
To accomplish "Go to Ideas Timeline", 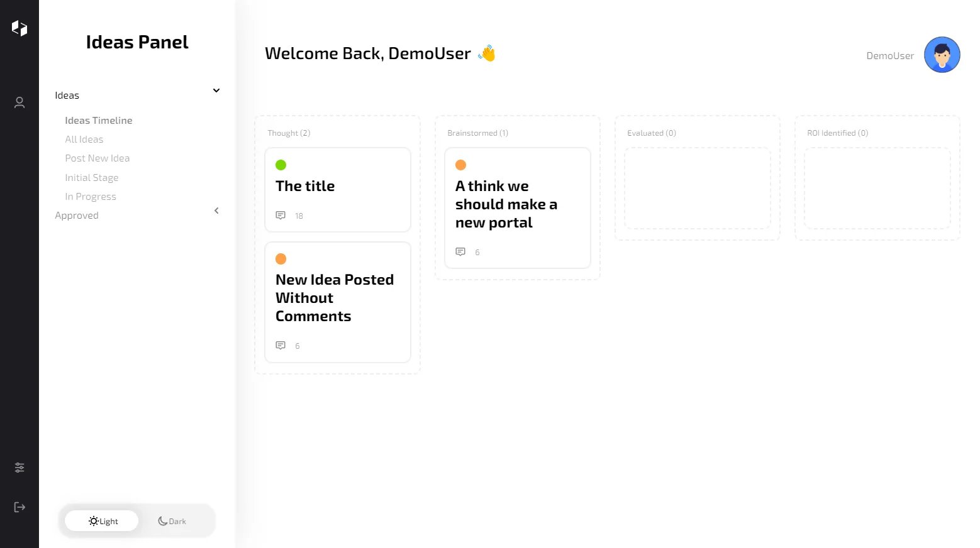I will (98, 120).
